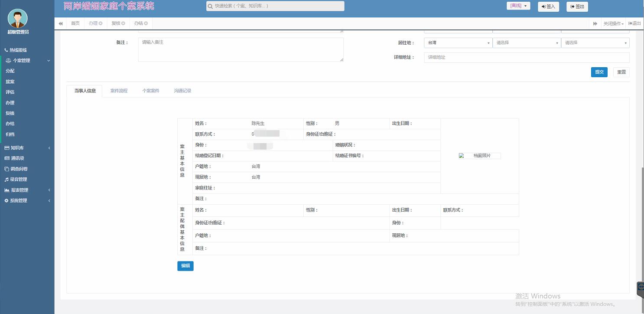Screen dimensions: 644x314
Task: Close the 办结 tab using its x icon
Action: click(x=146, y=23)
